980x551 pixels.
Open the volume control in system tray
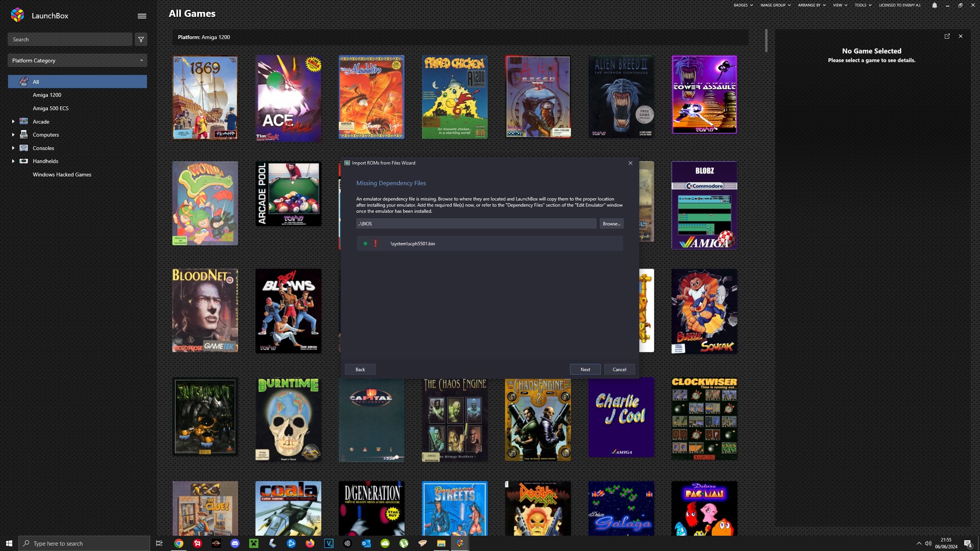click(x=928, y=543)
